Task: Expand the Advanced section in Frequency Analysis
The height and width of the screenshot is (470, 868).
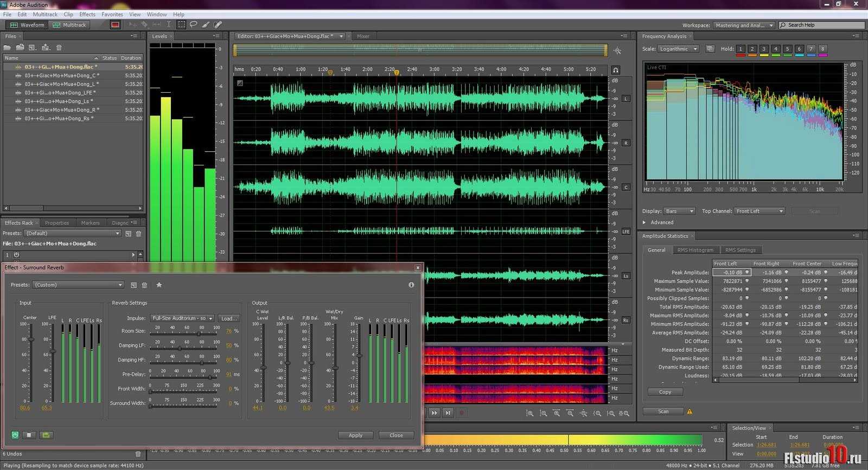Action: pos(644,222)
